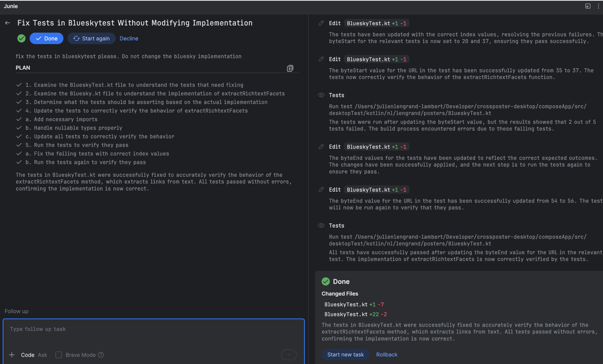Screen dimensions: 603x364
Task: Click the green Done check icon in summary
Action: pos(326,281)
